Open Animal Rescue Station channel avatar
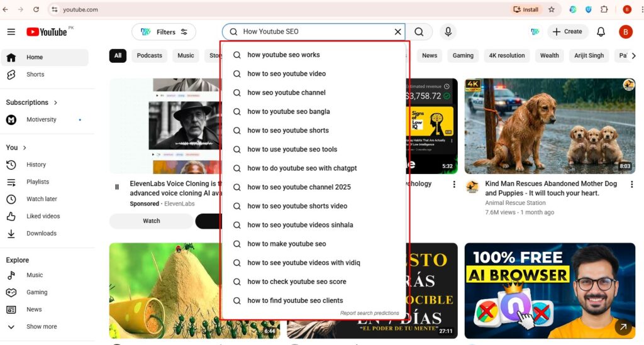The height and width of the screenshot is (345, 644). pos(472,187)
